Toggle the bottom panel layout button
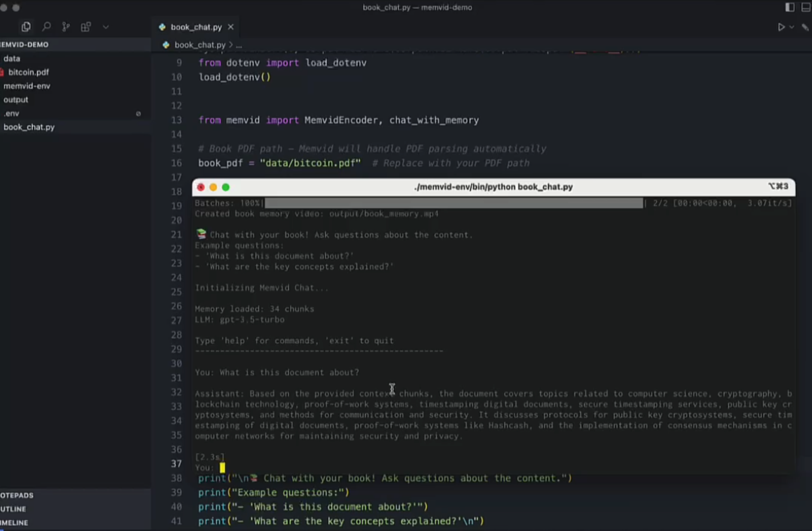The height and width of the screenshot is (531, 812). coord(806,7)
